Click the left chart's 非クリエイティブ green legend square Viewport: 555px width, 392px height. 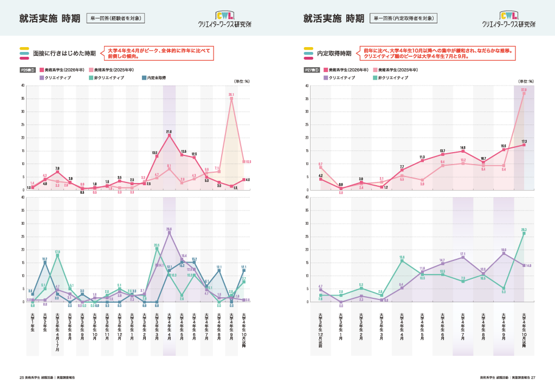coord(91,78)
